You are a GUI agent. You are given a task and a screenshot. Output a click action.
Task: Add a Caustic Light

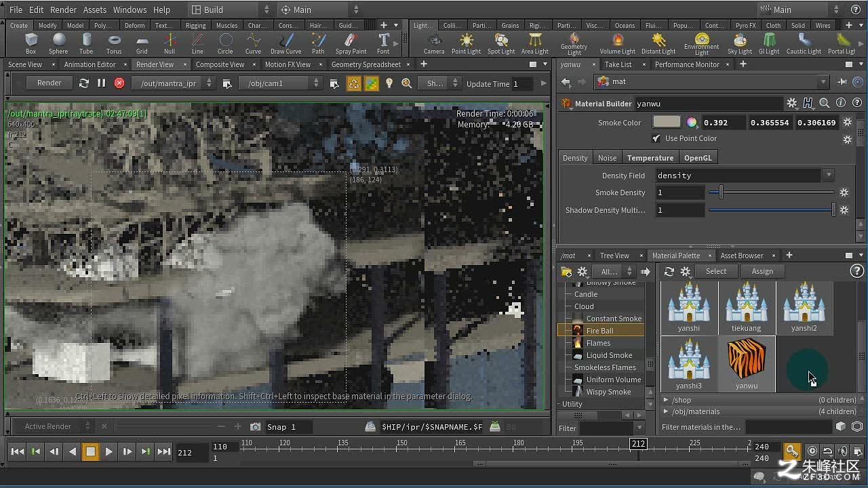click(x=804, y=43)
